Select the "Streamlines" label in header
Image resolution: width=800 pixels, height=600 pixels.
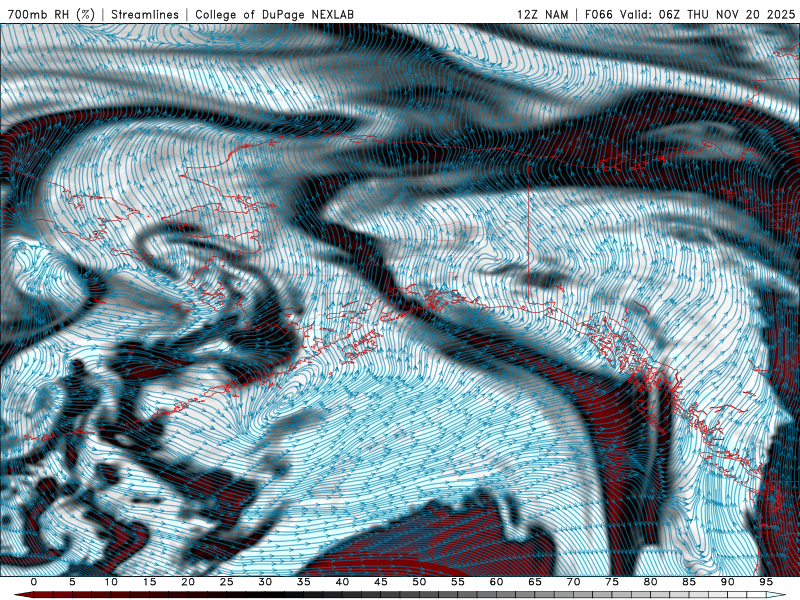pos(145,14)
